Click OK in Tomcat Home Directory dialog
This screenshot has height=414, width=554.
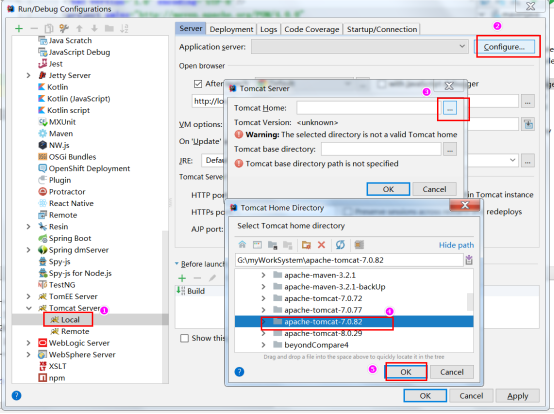tap(406, 372)
